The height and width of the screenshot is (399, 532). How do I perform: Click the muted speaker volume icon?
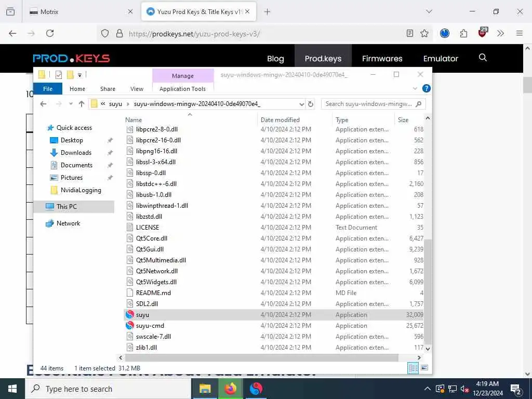click(464, 389)
